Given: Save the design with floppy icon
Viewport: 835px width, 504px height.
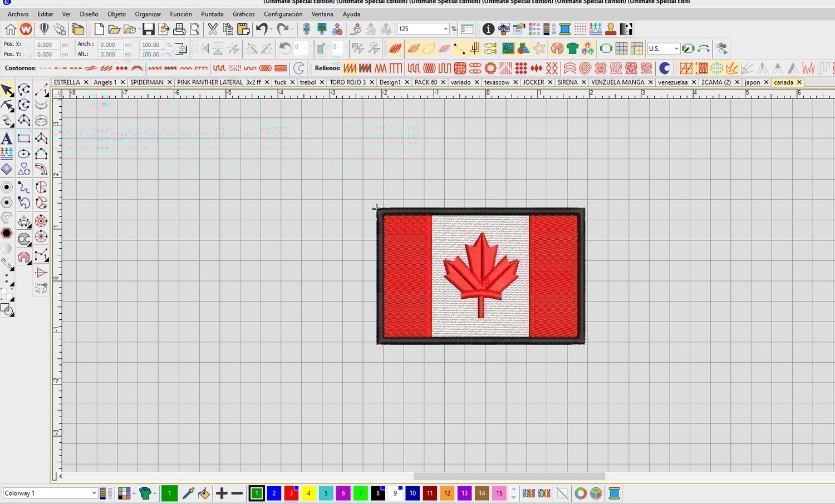Looking at the screenshot, I should click(149, 29).
